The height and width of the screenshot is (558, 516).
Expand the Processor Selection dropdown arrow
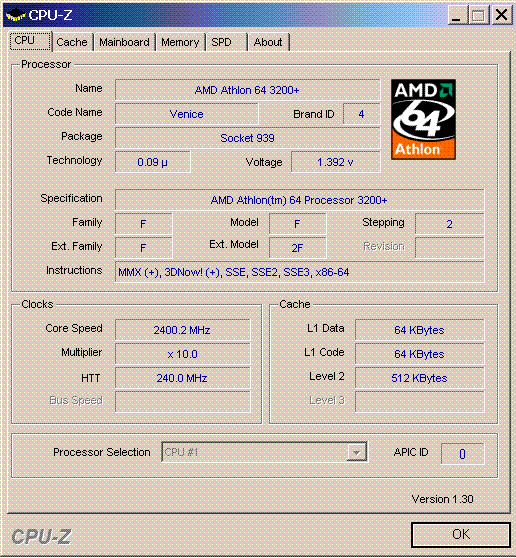click(x=356, y=452)
